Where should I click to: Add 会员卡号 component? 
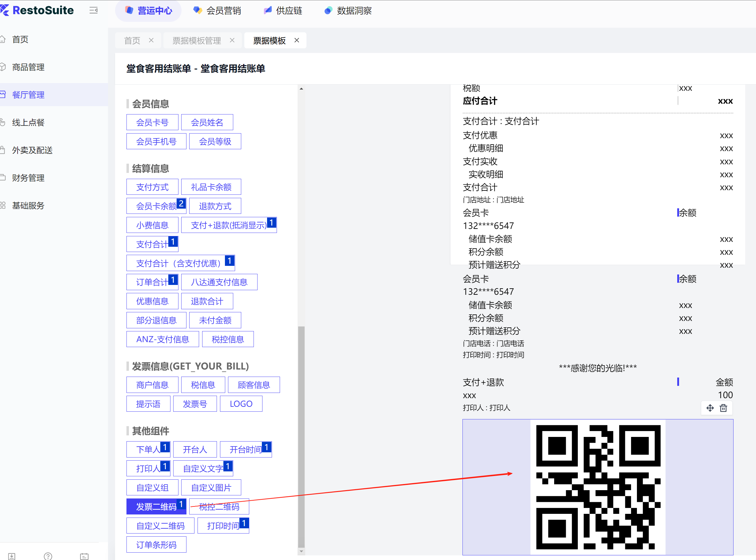point(152,122)
